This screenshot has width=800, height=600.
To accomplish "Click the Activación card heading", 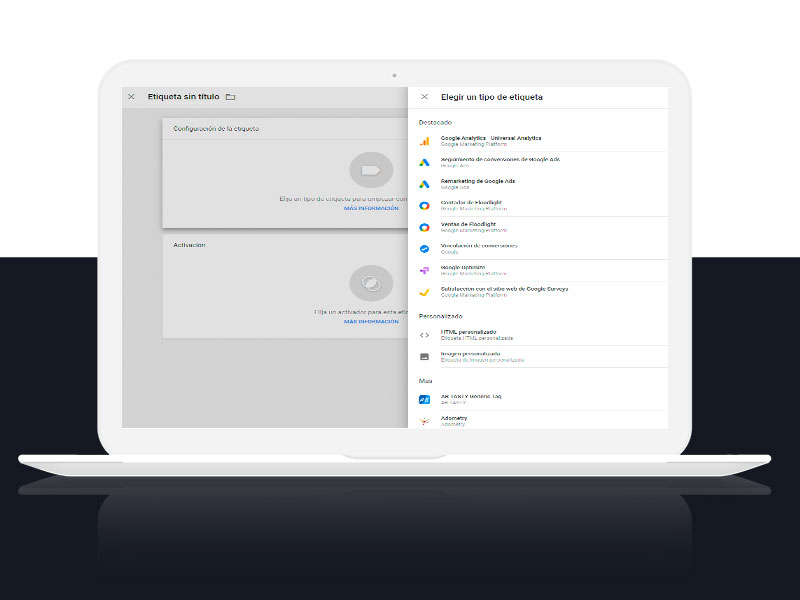I will point(189,245).
